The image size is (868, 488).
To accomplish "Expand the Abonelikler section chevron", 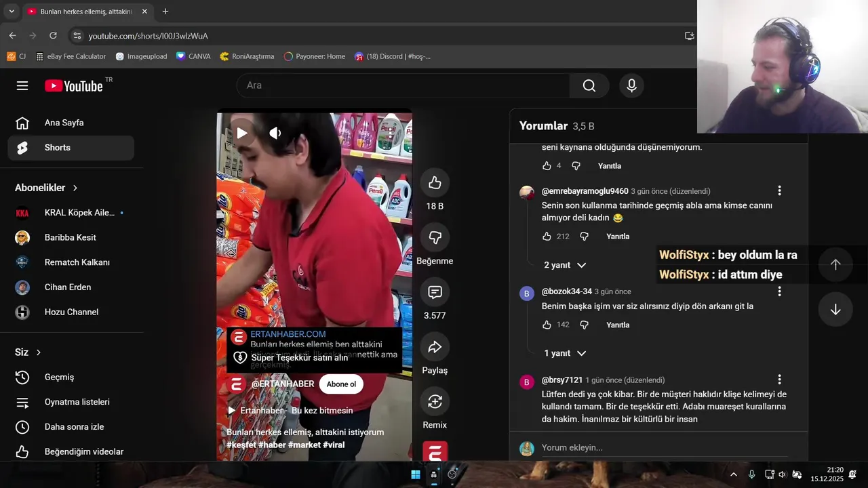I will tap(75, 188).
